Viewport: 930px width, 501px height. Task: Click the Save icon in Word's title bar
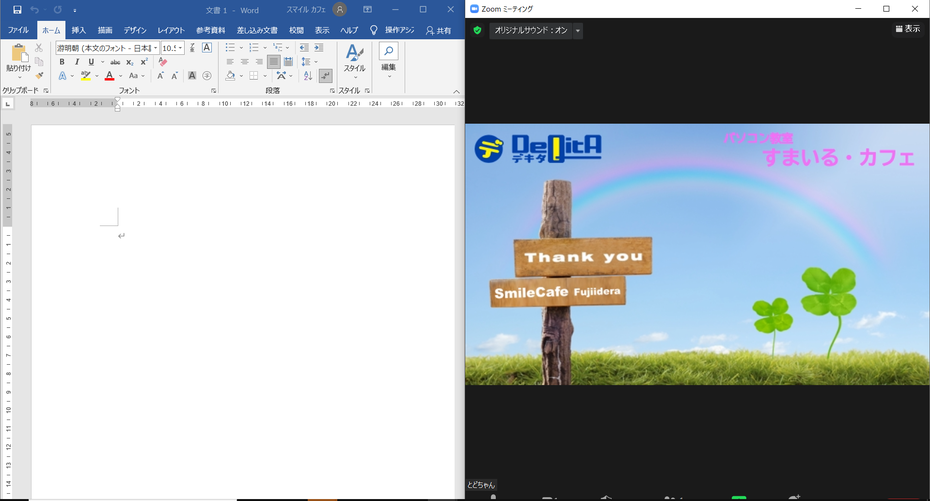17,10
